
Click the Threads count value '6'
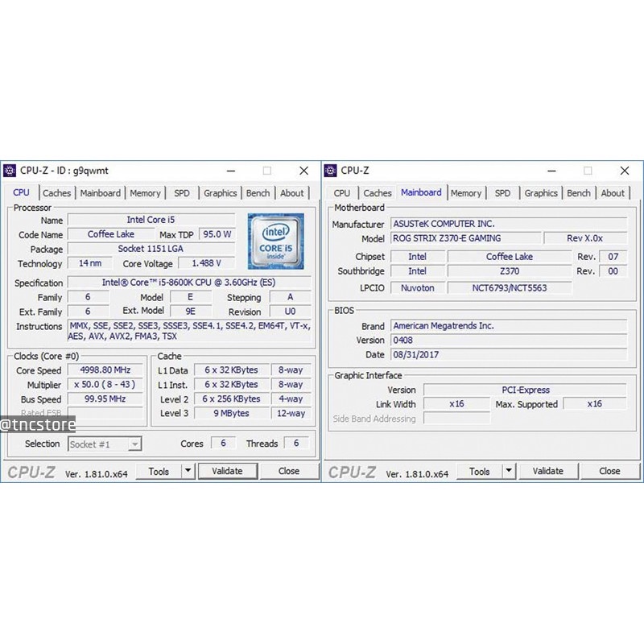(x=296, y=443)
